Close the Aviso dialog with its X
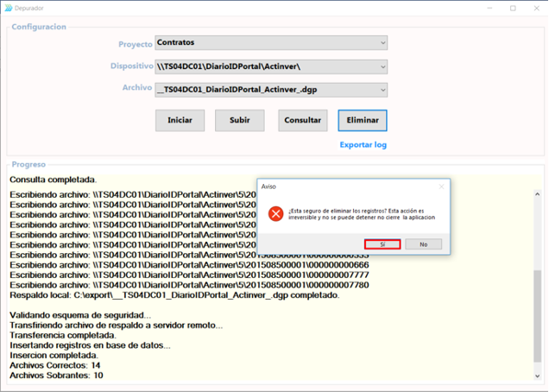549x392 pixels. (440, 186)
